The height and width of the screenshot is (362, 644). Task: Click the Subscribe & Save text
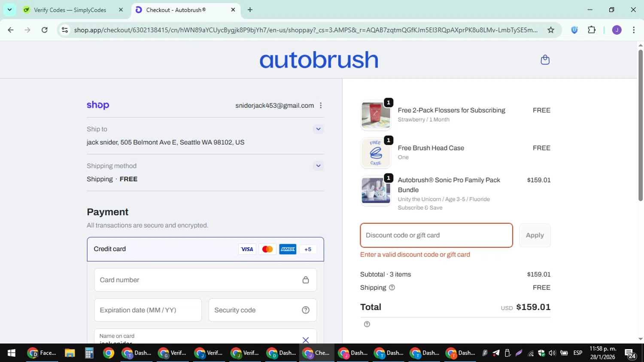point(420,208)
